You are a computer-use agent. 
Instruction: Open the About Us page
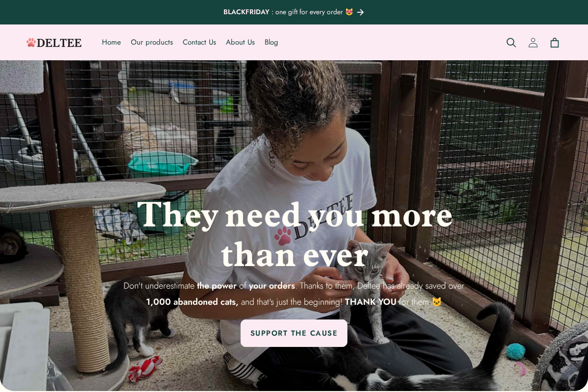pyautogui.click(x=240, y=42)
